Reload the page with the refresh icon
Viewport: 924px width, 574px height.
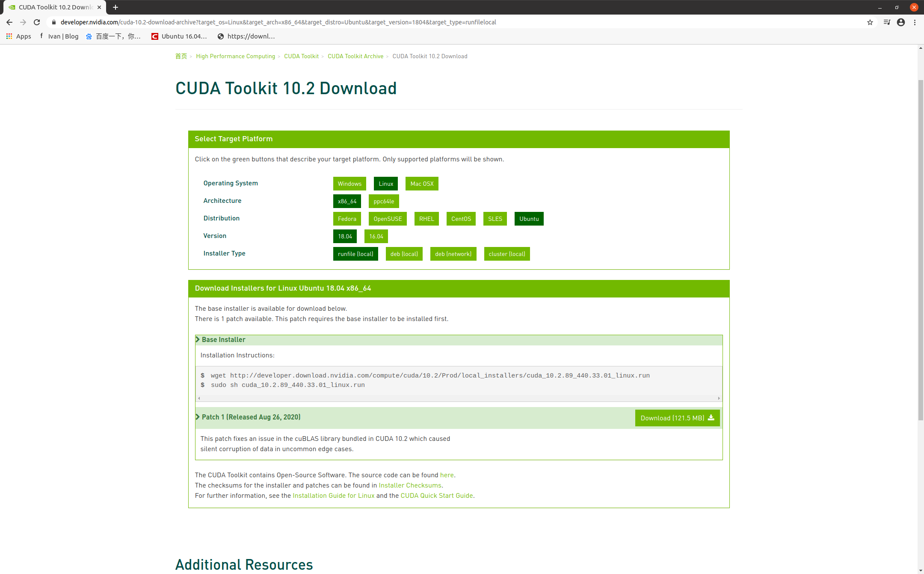pyautogui.click(x=37, y=22)
